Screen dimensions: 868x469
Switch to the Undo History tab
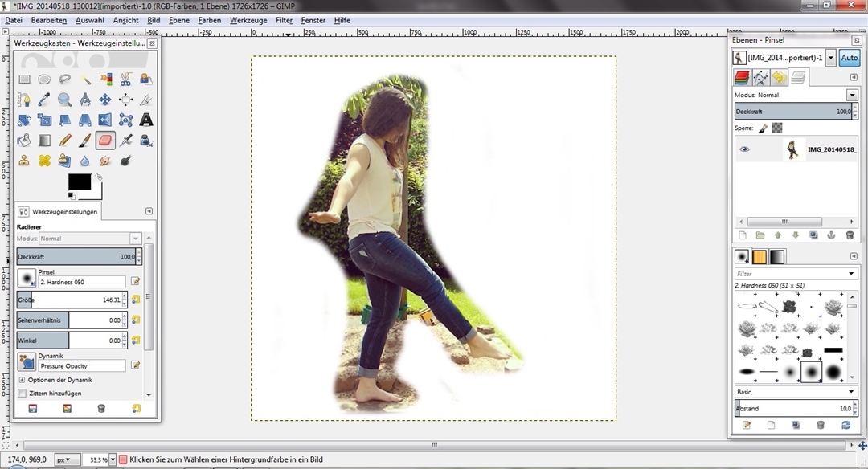click(x=779, y=77)
